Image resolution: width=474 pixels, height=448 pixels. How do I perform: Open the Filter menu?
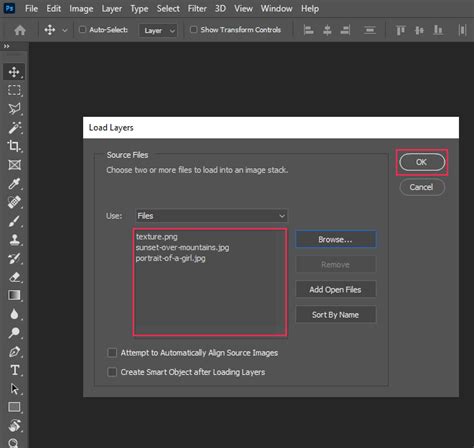(197, 9)
